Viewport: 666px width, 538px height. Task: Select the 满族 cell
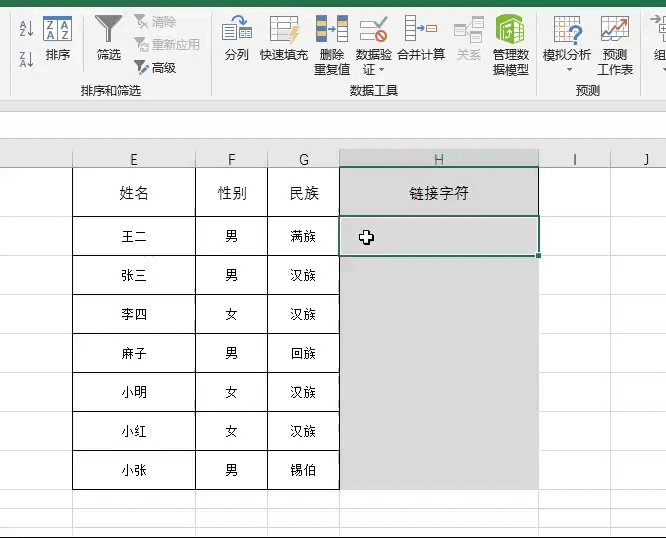(304, 236)
